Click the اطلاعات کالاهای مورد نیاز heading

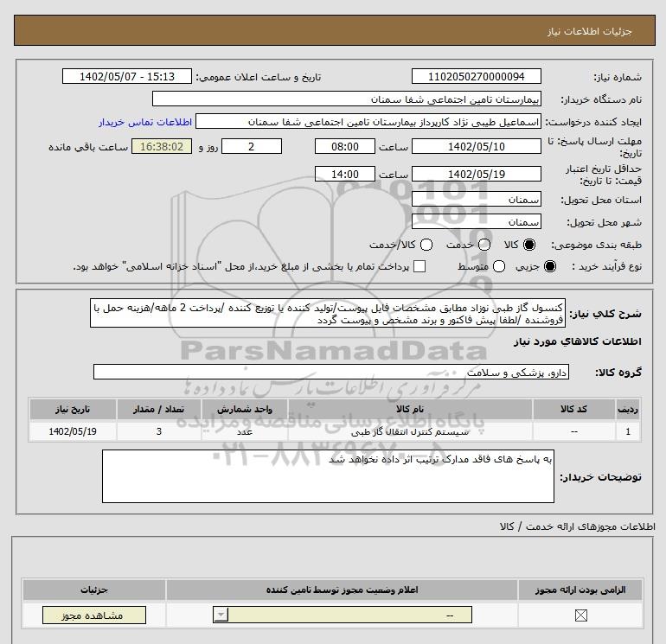pos(578,341)
